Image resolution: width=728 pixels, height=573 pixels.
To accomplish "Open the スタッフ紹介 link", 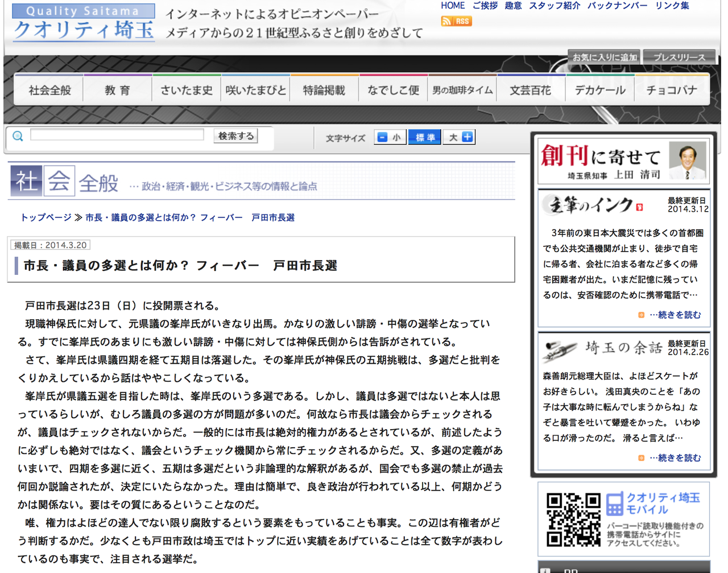I will click(x=555, y=6).
